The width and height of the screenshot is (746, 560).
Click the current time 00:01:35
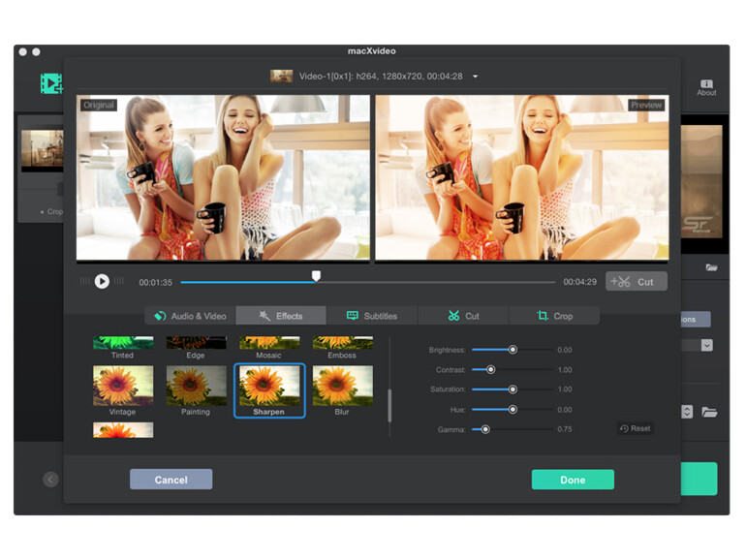click(x=156, y=283)
